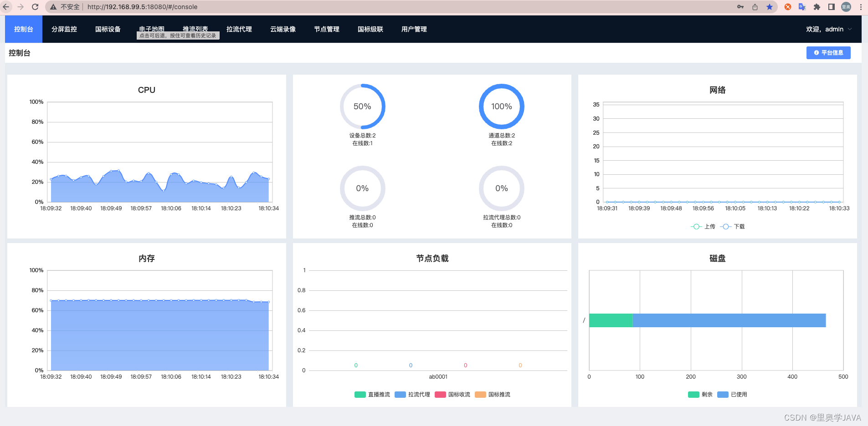This screenshot has height=426, width=868.
Task: Open the saved passwords key icon
Action: [x=740, y=7]
